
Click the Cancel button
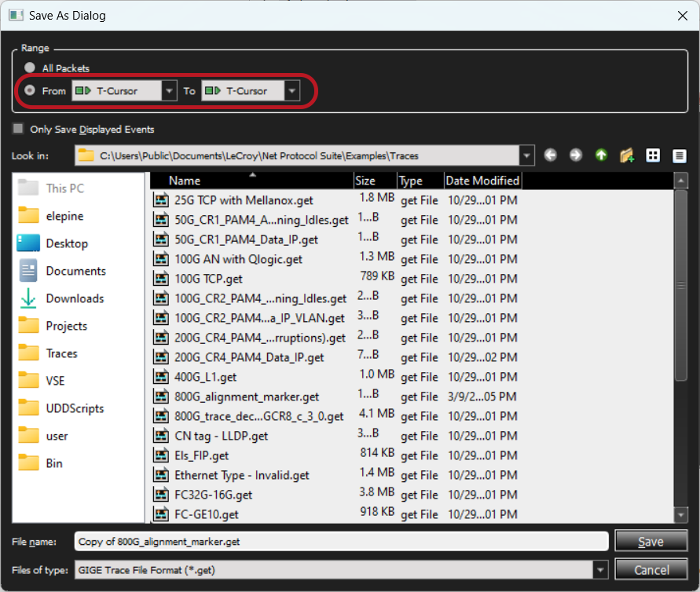tap(651, 570)
